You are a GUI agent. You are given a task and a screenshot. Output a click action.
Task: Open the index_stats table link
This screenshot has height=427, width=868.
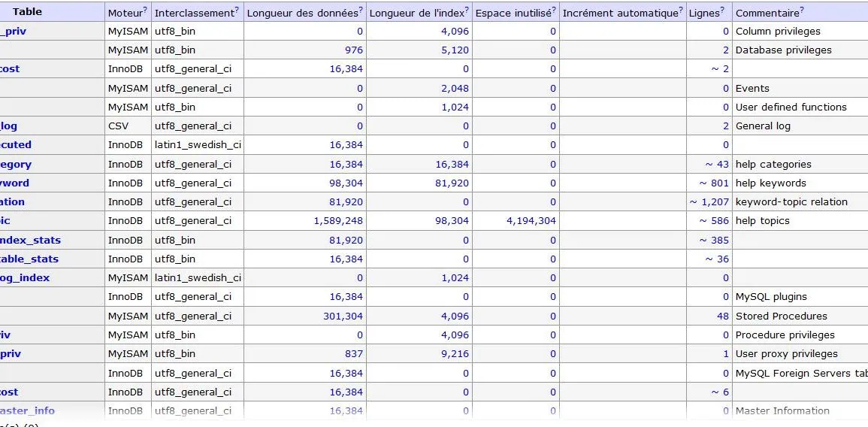pos(30,240)
